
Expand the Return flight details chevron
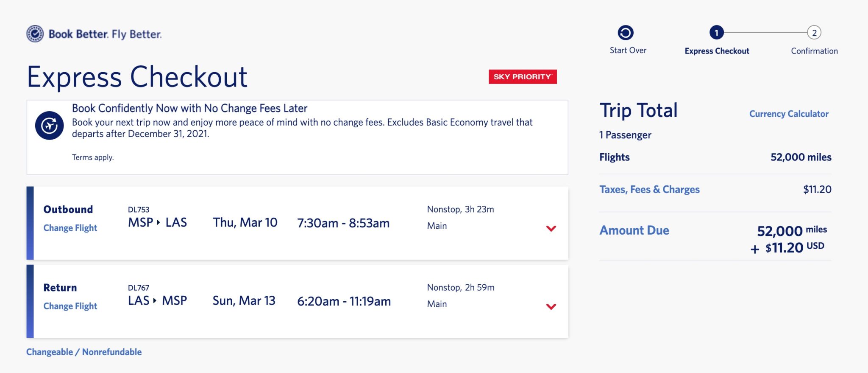(551, 306)
